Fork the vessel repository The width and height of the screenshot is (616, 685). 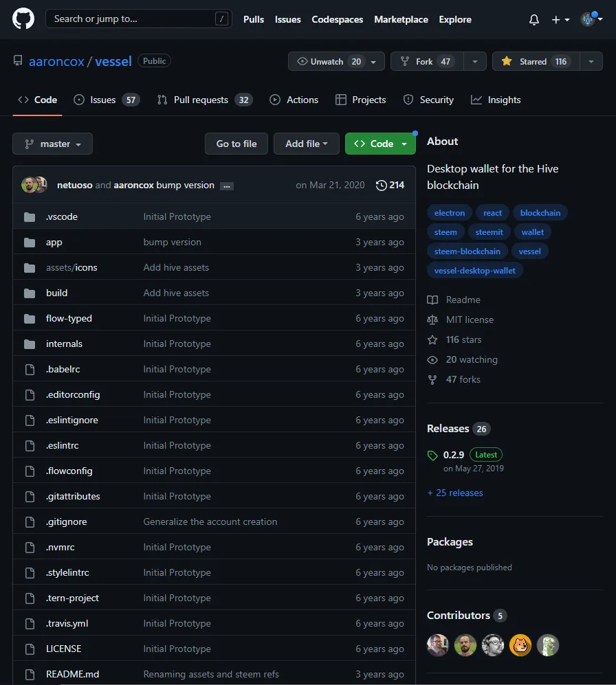(x=427, y=61)
